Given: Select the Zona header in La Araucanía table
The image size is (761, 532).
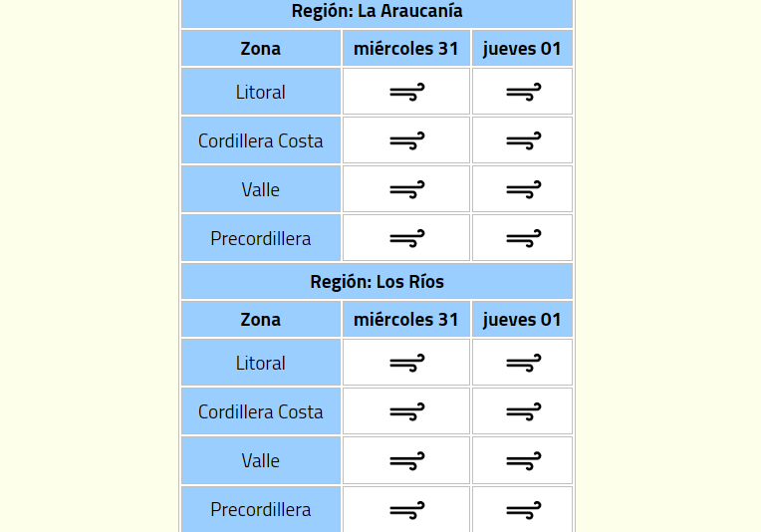Looking at the screenshot, I should (x=261, y=48).
